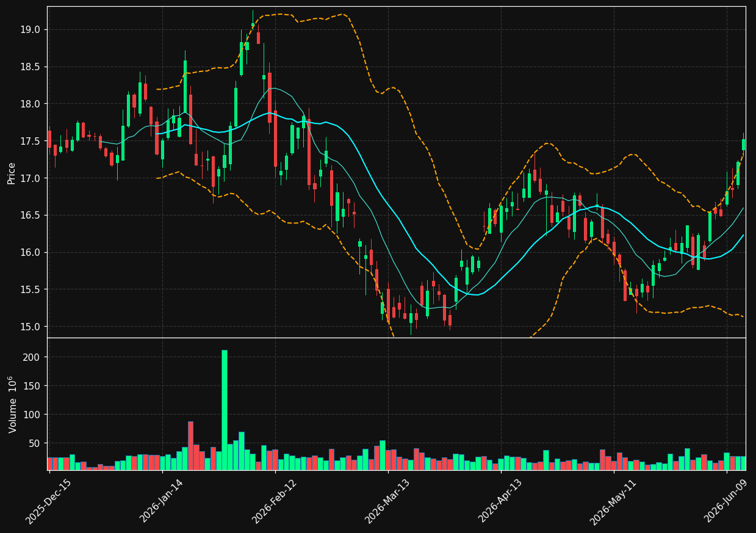Click the Volume 10^6 axis title

coord(12,404)
